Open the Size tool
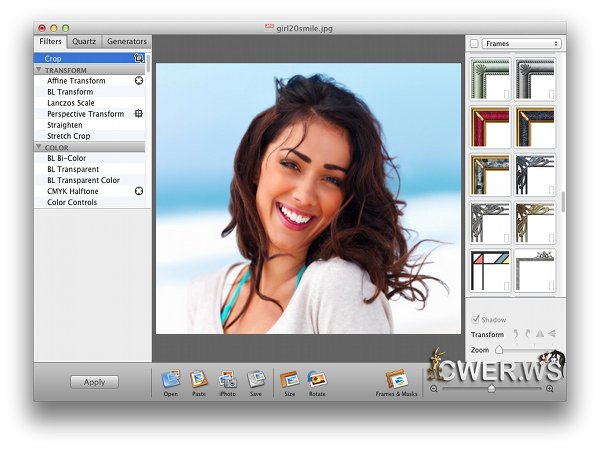The height and width of the screenshot is (450, 600). (x=290, y=379)
